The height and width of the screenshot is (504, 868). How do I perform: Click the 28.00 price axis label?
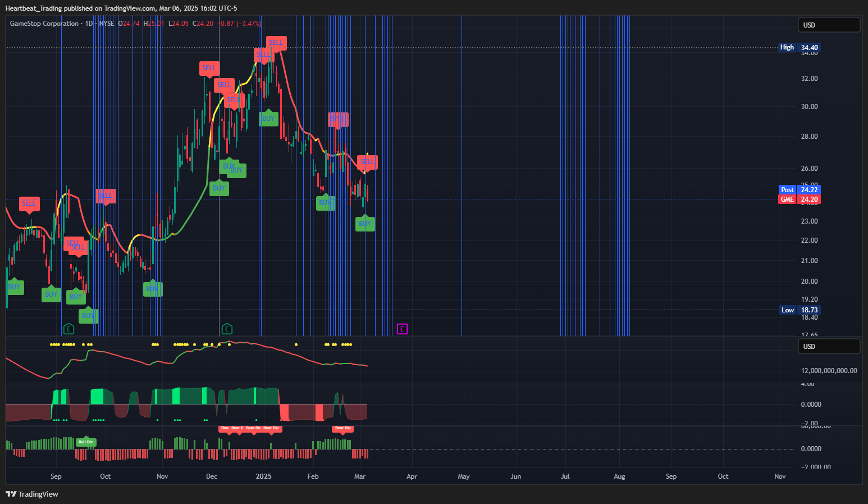pyautogui.click(x=810, y=137)
